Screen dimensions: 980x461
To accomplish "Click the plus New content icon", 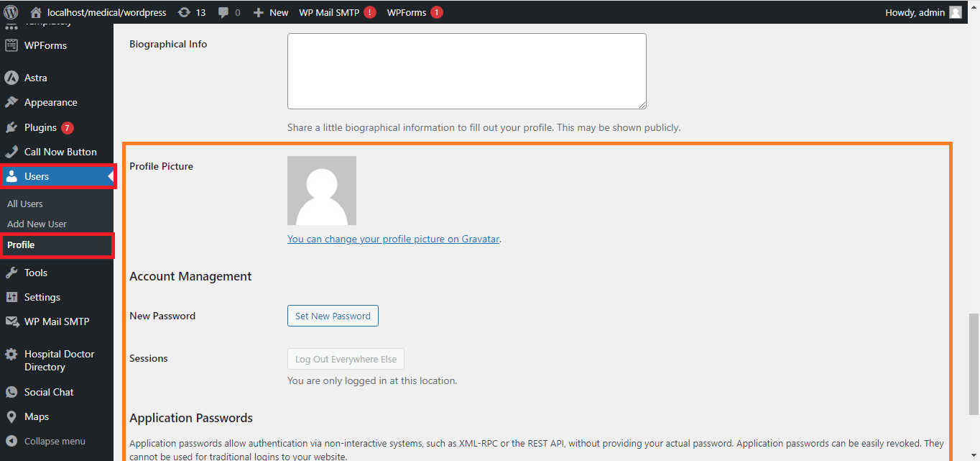I will coord(259,12).
